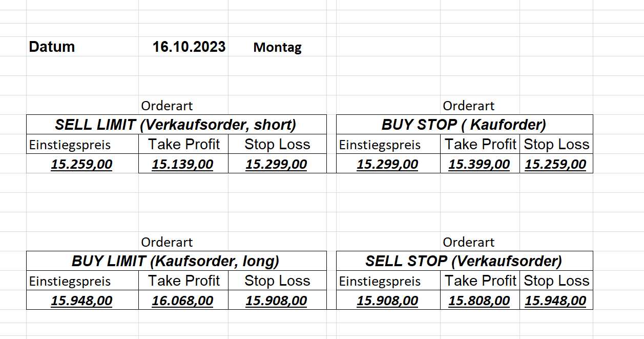
Task: Select the BUY STOP header cell
Action: pos(464,125)
